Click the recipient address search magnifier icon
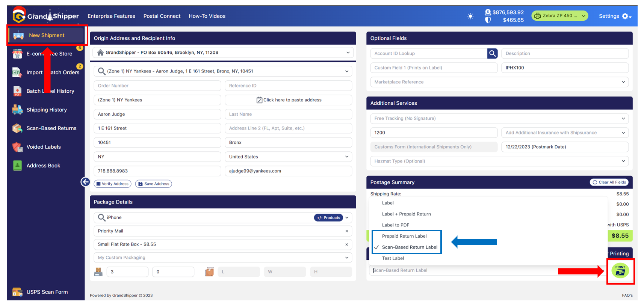Screen dimensions: 644x303 point(101,71)
